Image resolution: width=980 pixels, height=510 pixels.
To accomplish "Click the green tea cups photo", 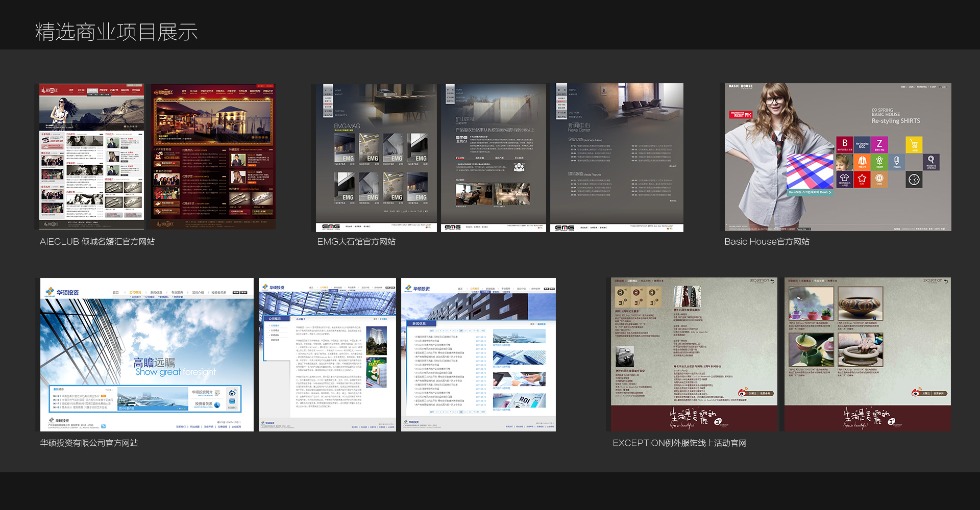I will pos(811,350).
